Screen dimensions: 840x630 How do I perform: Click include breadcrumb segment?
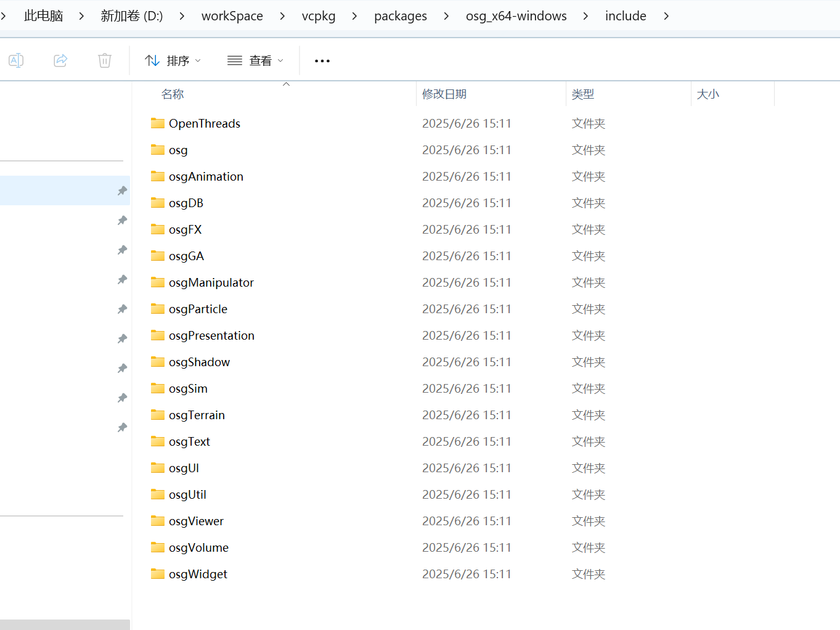(626, 16)
